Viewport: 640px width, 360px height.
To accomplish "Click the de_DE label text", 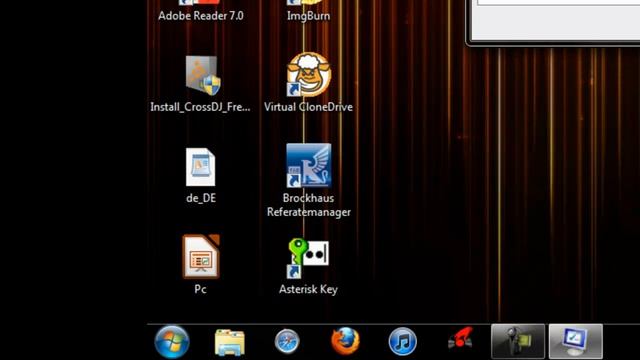I will (x=201, y=198).
